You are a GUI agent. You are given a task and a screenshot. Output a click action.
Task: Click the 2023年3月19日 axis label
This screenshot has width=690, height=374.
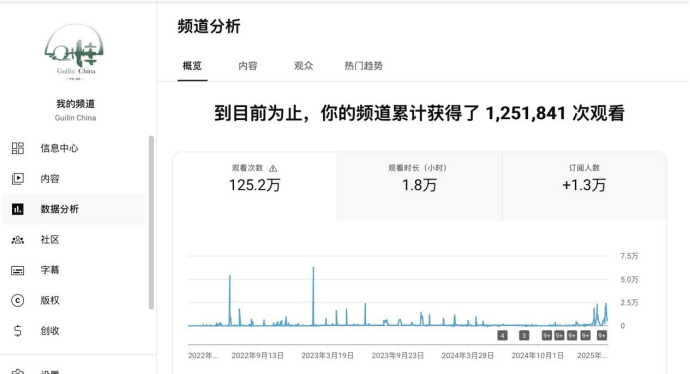[x=327, y=356]
